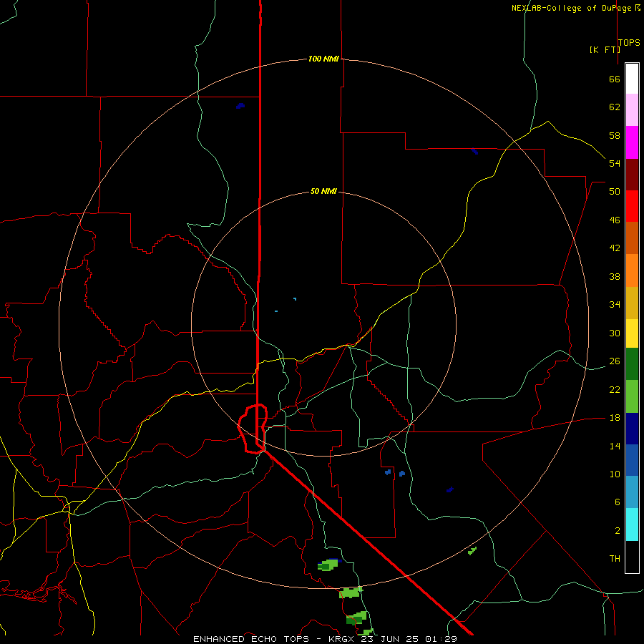Pick the dark red legend swatch
The width and height of the screenshot is (644, 644).
tap(632, 175)
